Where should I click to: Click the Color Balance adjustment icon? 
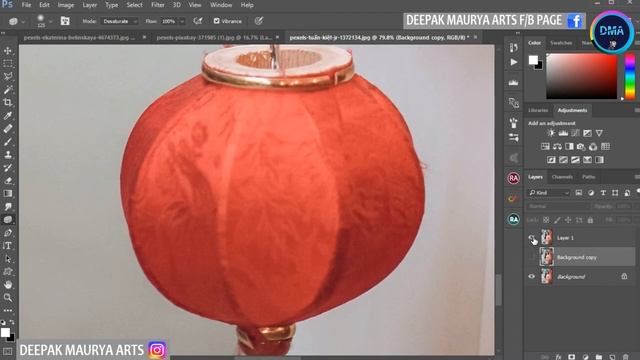(557, 147)
